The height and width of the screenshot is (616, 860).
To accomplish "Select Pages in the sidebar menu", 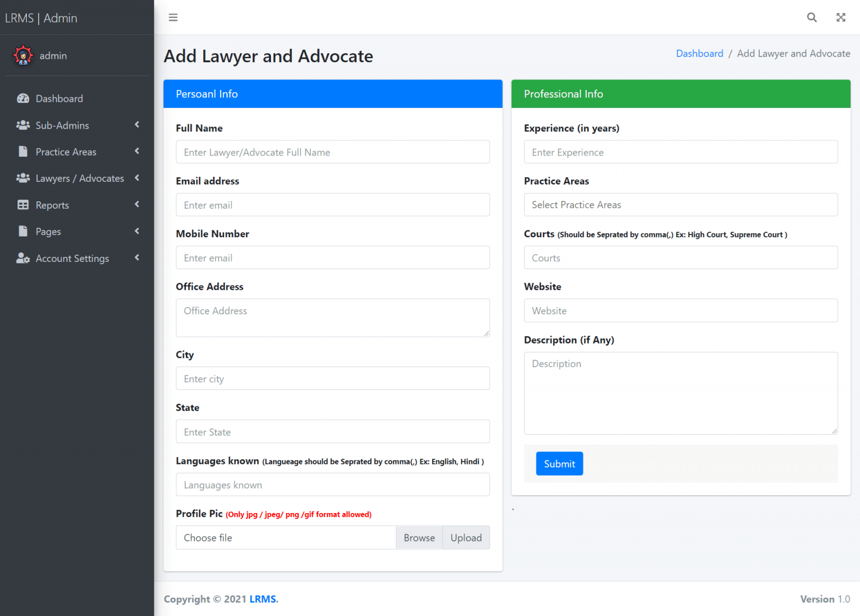I will pos(48,231).
